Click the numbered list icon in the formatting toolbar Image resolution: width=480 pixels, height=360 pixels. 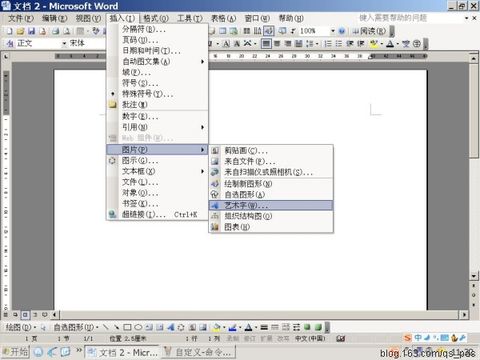(328, 44)
